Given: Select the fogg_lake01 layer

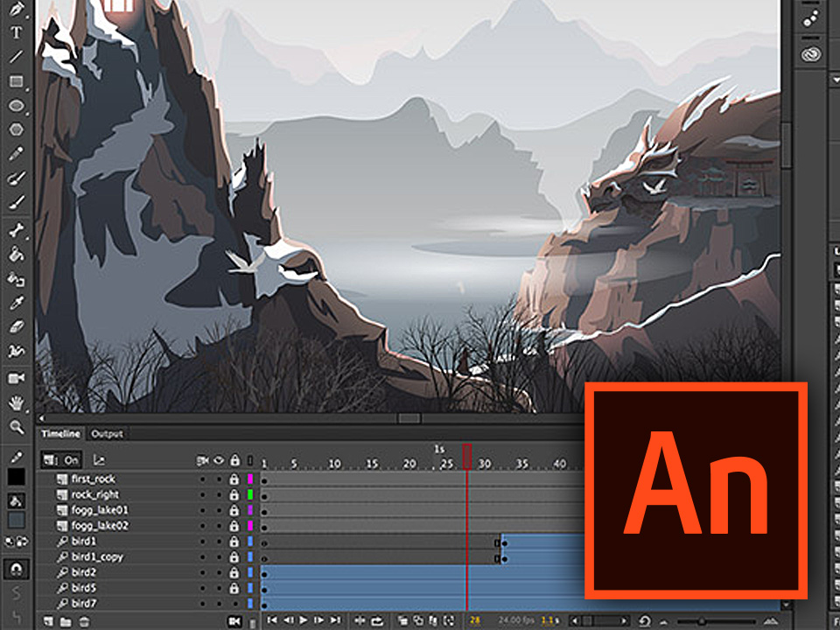Looking at the screenshot, I should 100,510.
